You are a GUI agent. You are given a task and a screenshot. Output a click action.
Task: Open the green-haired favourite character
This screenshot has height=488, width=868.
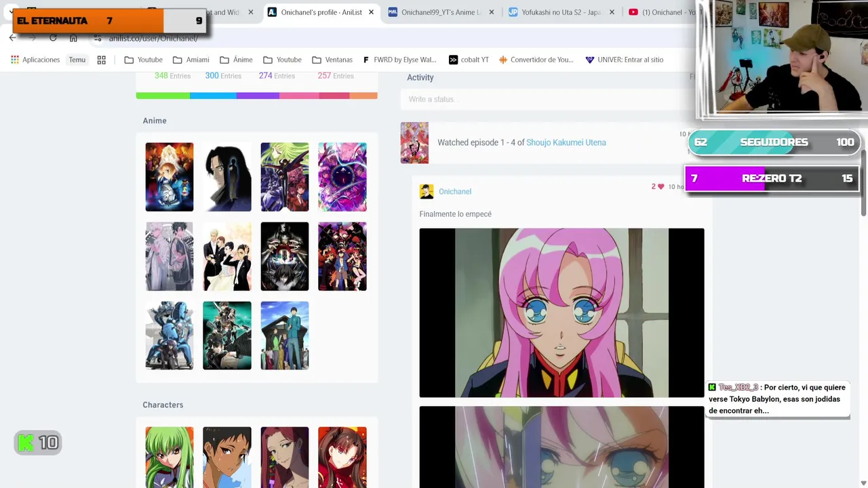170,457
